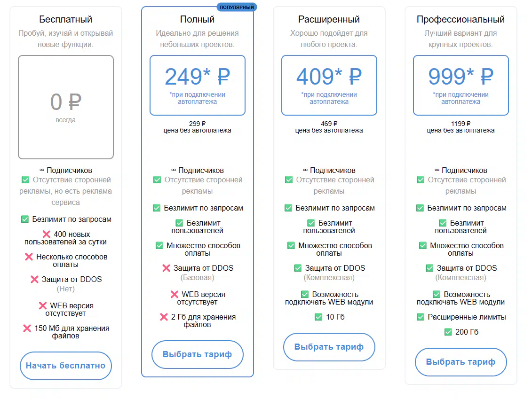Select Расширенный plan via Выбрать тариф
The height and width of the screenshot is (399, 532).
coord(329,347)
